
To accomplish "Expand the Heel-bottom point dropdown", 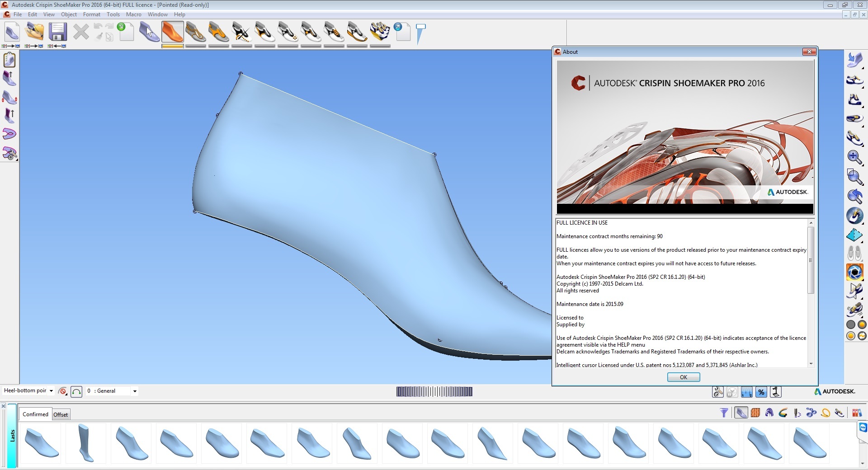I will [51, 391].
